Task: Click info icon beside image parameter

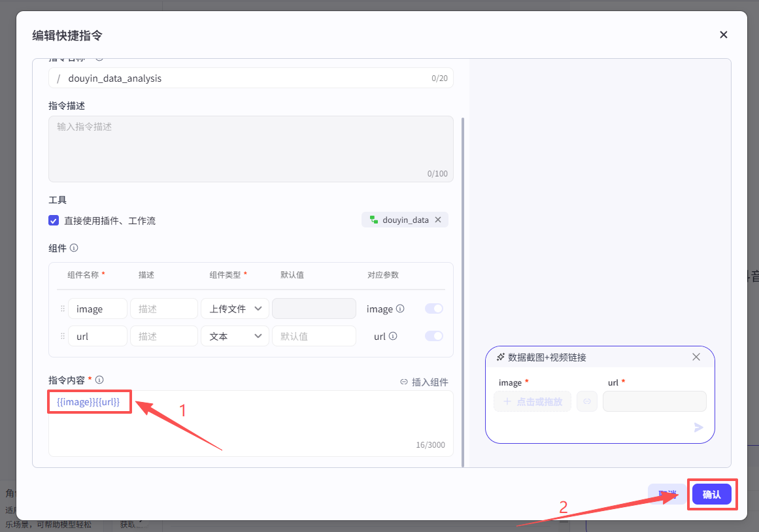Action: 400,309
